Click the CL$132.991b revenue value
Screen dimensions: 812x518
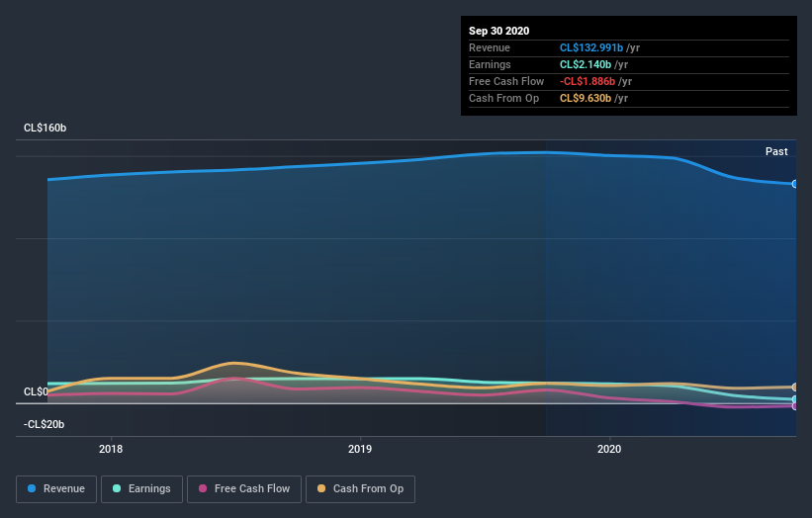pyautogui.click(x=591, y=47)
